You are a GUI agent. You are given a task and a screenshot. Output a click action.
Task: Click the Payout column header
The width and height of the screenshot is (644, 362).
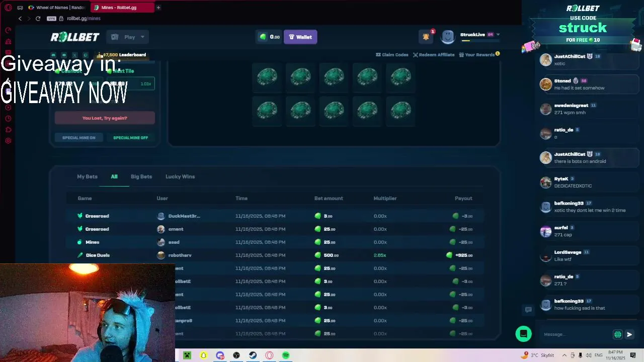tap(463, 199)
